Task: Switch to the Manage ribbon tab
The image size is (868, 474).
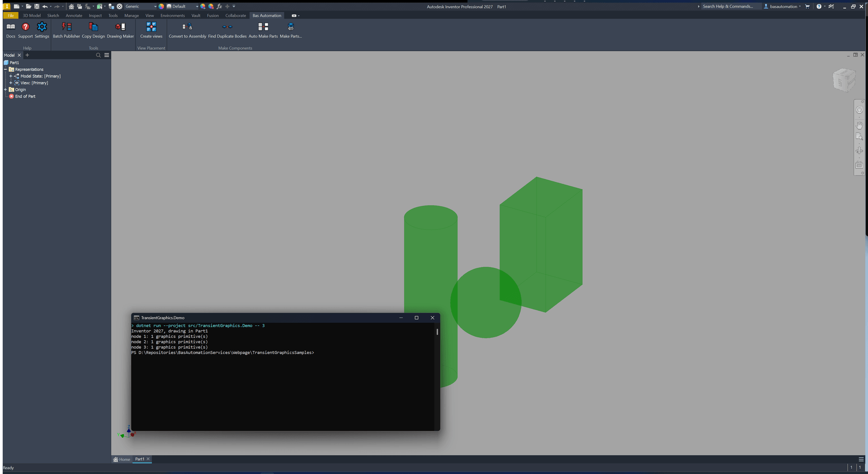Action: 132,15
